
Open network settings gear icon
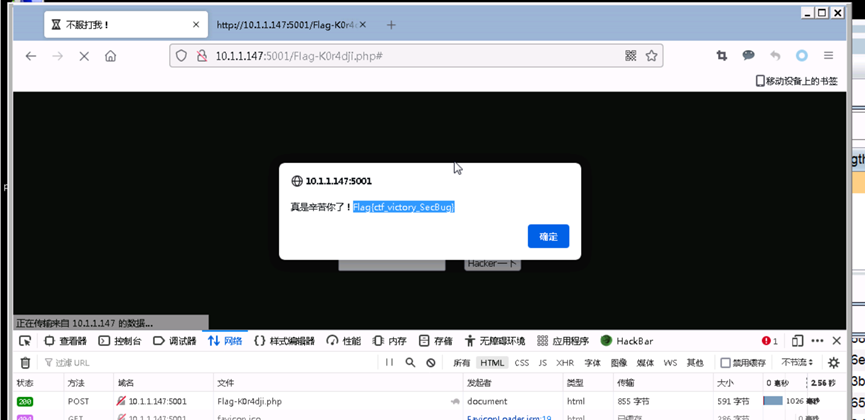tap(834, 363)
